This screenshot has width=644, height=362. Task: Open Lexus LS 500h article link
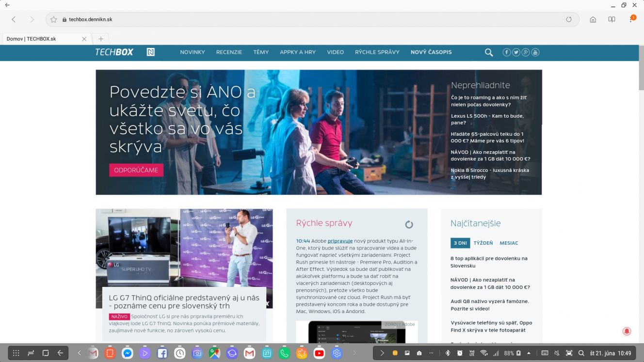click(487, 119)
